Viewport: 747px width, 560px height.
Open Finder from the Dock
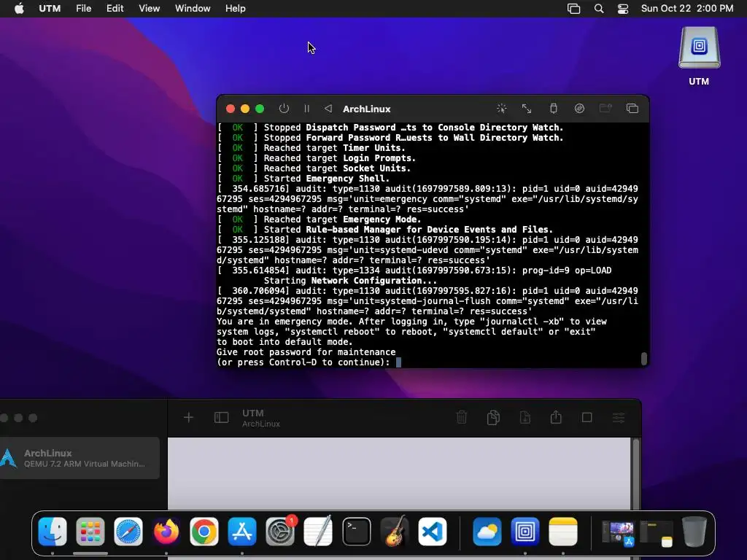(x=53, y=532)
